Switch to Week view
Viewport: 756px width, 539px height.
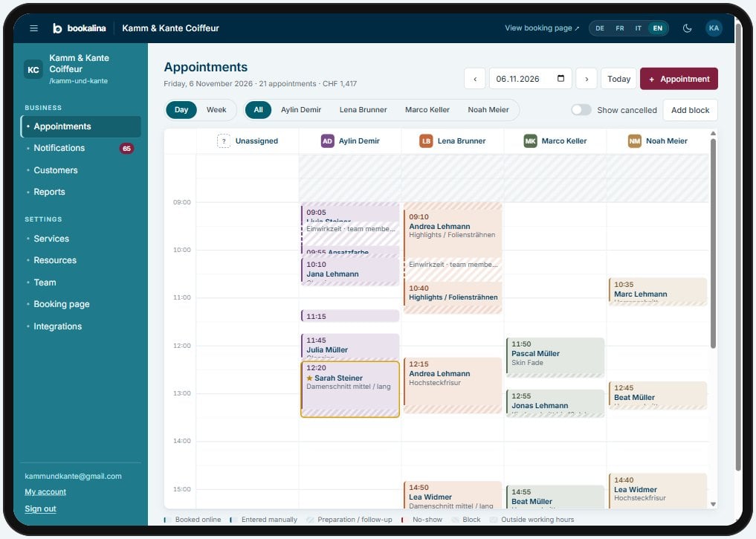point(216,110)
